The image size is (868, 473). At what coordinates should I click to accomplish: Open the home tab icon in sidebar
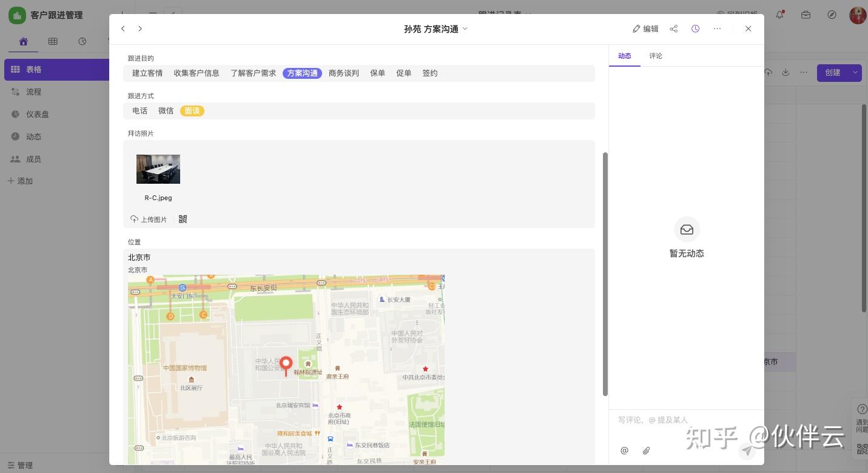pyautogui.click(x=23, y=41)
